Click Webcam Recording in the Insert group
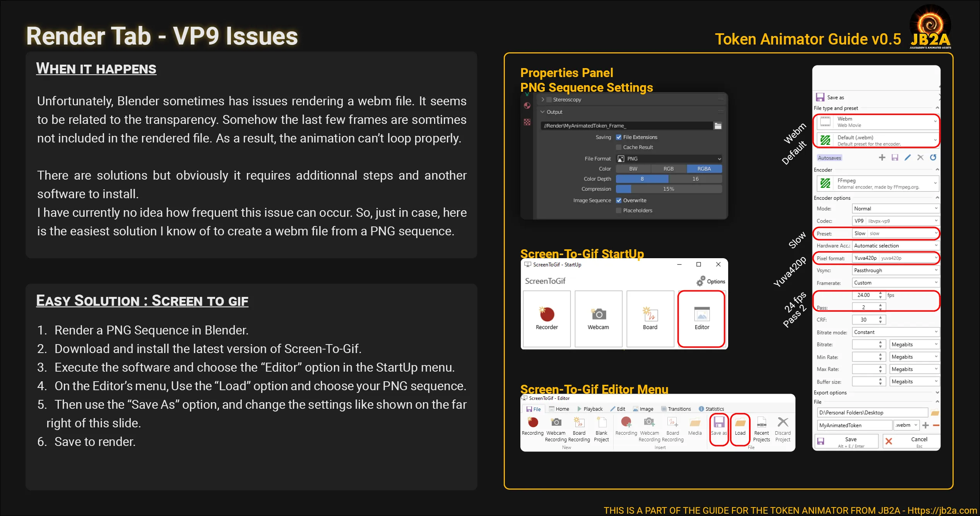The height and width of the screenshot is (516, 980). (x=649, y=429)
